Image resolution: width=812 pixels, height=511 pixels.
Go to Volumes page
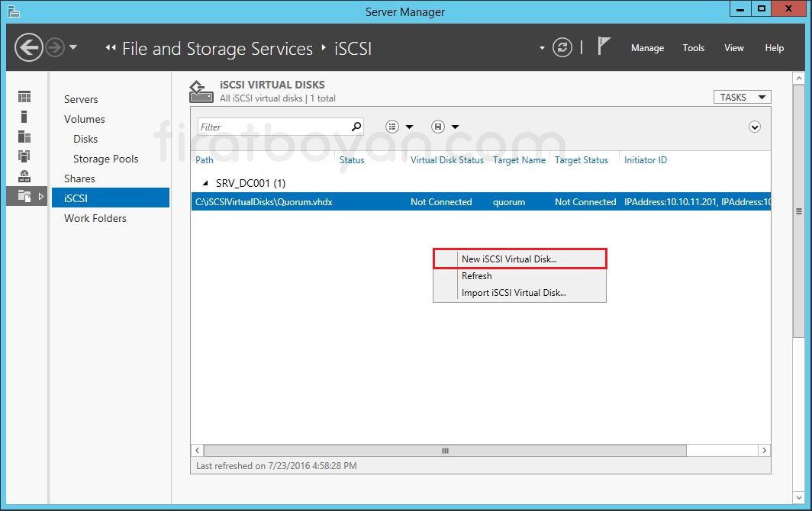85,119
